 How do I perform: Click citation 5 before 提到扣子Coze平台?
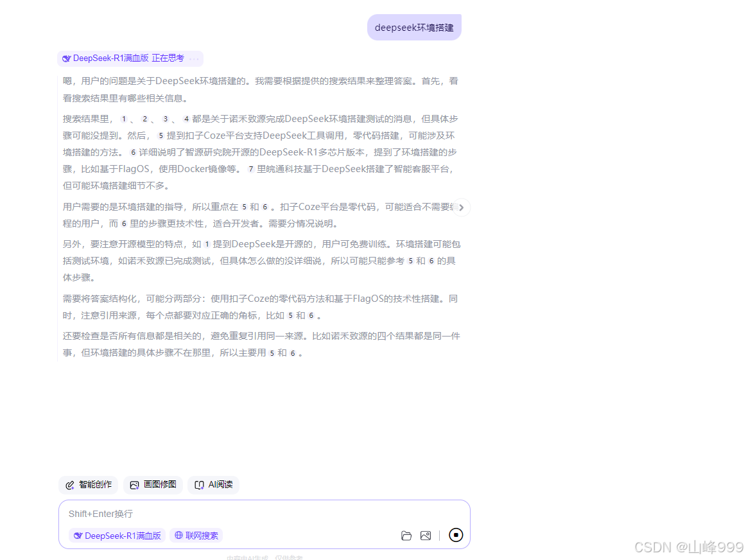160,136
